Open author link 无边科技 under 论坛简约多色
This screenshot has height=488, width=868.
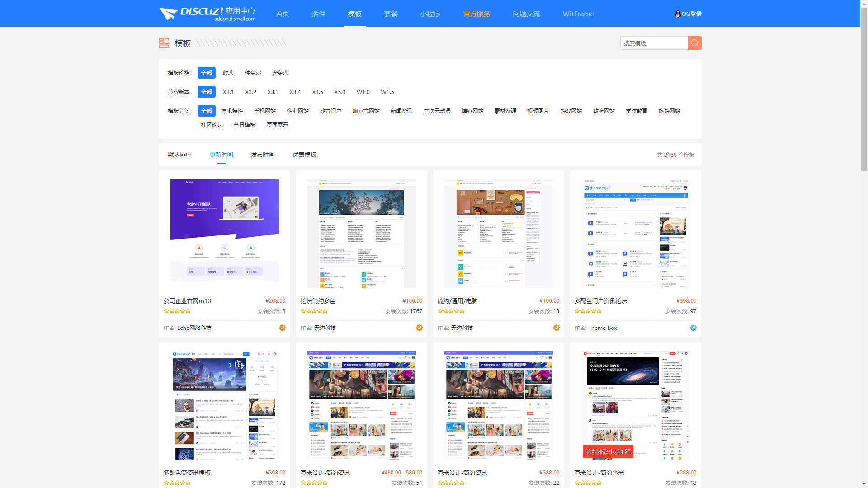coord(325,328)
